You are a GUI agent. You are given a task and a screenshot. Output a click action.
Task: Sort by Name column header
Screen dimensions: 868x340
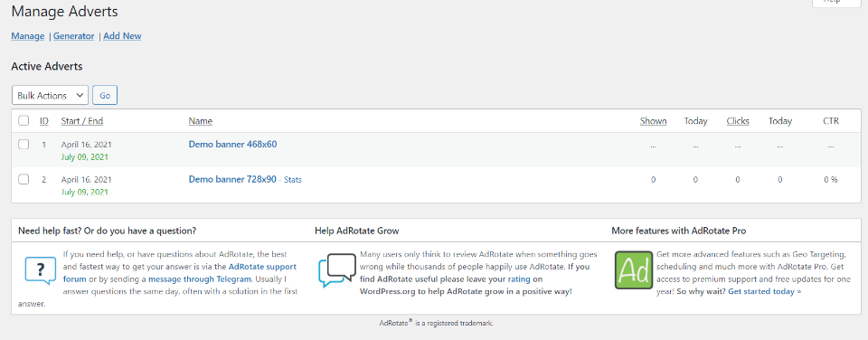[x=201, y=120]
